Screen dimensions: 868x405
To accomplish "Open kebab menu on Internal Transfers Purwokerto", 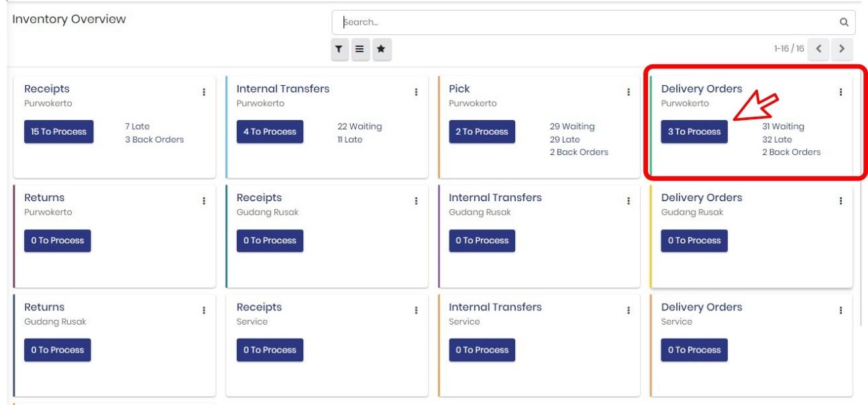I will 416,93.
